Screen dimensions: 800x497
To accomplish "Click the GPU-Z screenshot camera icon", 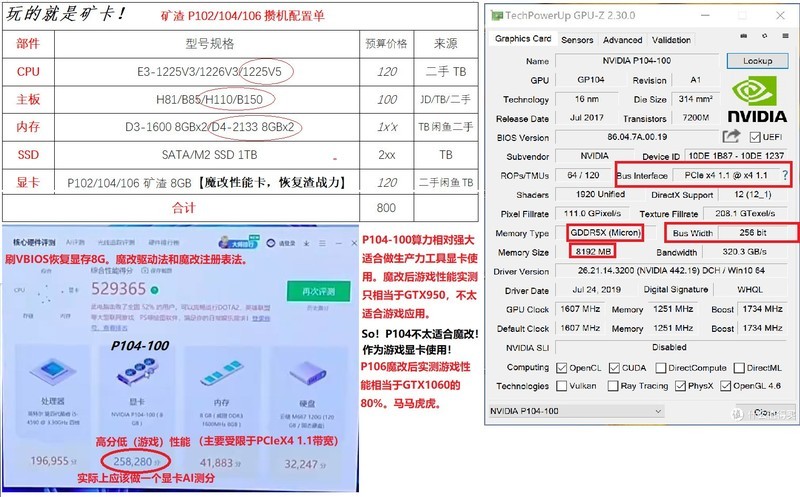I will 744,36.
